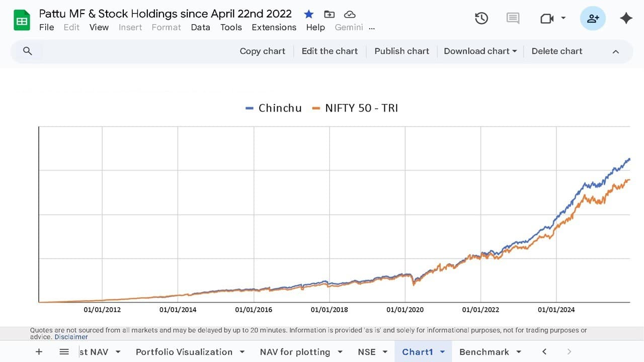The height and width of the screenshot is (362, 644).
Task: Open Portfolio Visualization tab dropdown arrow
Action: click(x=242, y=352)
